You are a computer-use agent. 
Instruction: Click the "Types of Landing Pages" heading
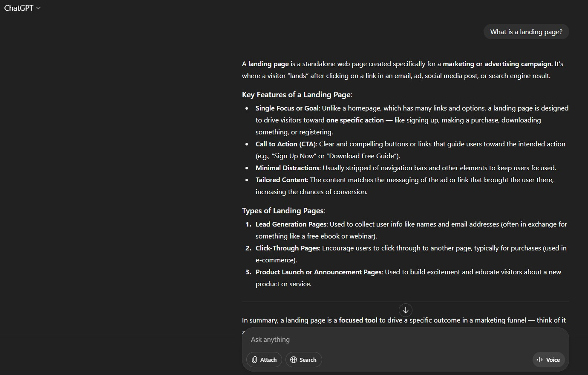283,211
